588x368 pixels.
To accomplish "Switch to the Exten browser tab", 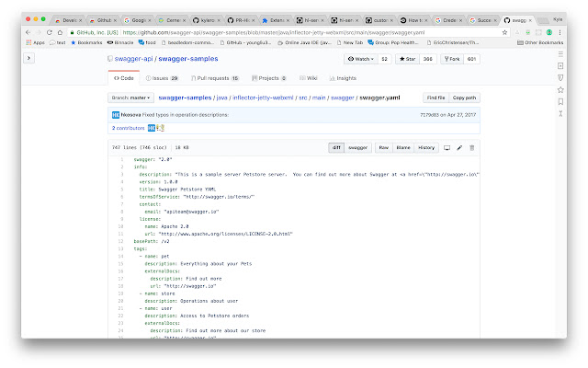I will [x=276, y=20].
